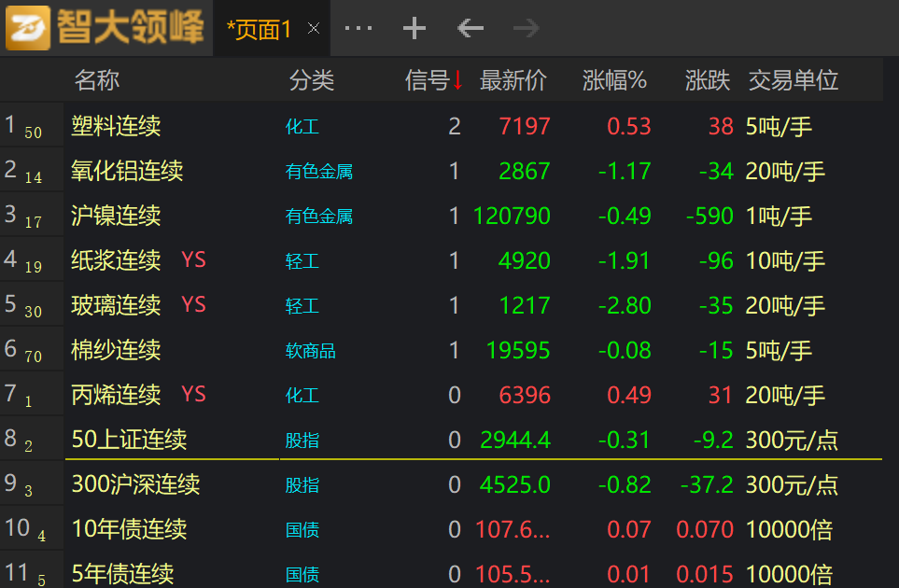Select the 10年债连续 row
Viewport: 899px width, 588px height.
tap(129, 529)
